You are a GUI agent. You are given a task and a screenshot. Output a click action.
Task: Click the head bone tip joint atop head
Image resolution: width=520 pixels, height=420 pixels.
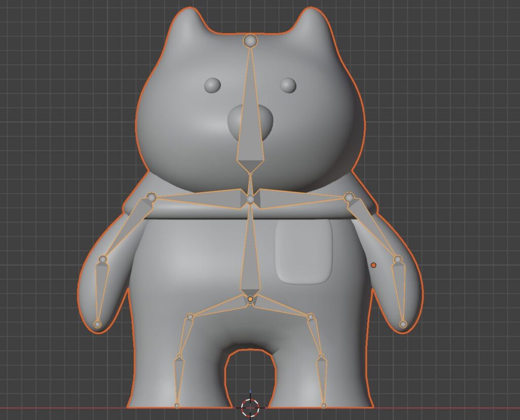coord(250,41)
